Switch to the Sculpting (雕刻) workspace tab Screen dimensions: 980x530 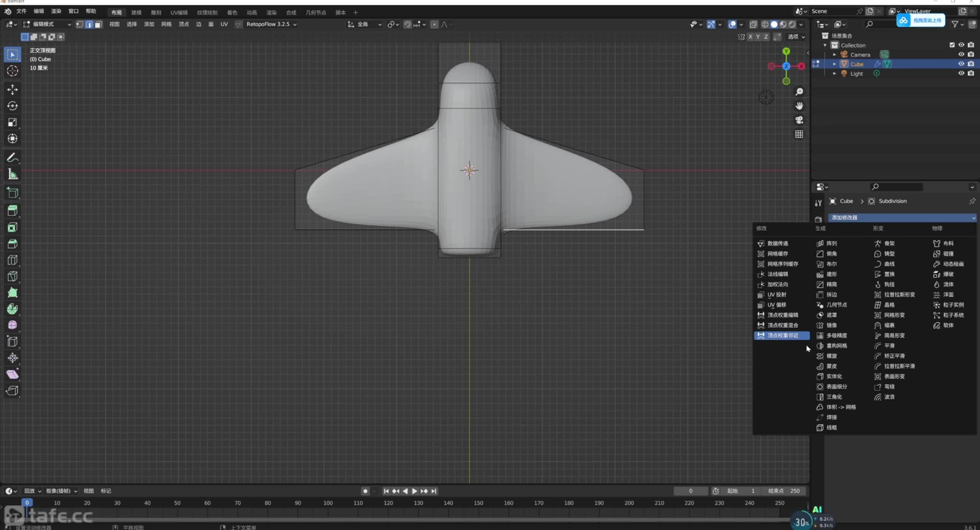point(156,13)
